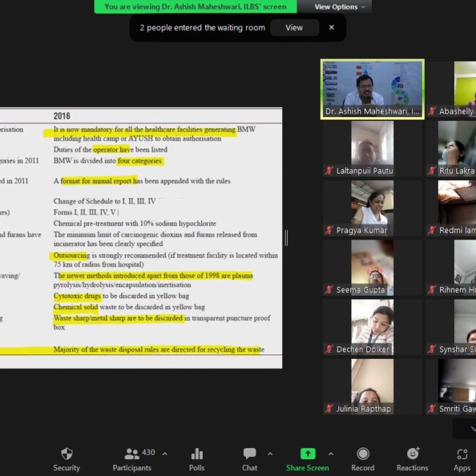The width and height of the screenshot is (476, 476).
Task: Open the Polls icon
Action: (x=196, y=454)
